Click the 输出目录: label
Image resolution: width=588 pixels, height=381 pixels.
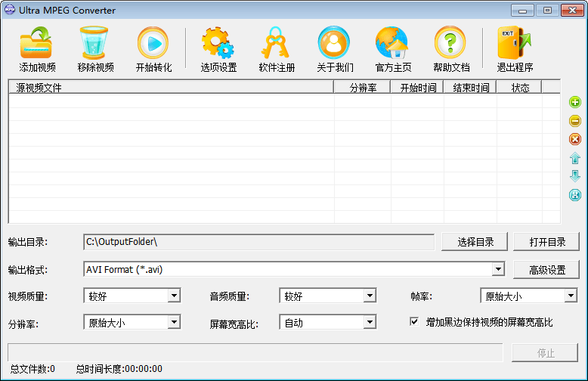click(28, 242)
